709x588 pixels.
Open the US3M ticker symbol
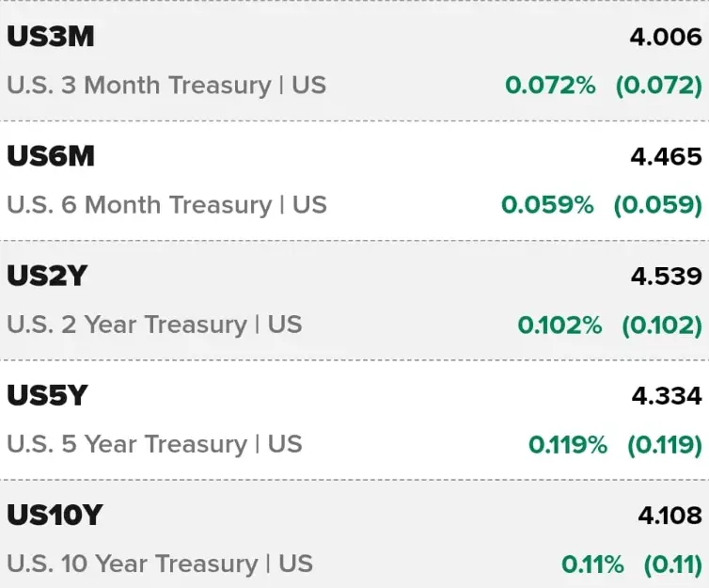[51, 37]
